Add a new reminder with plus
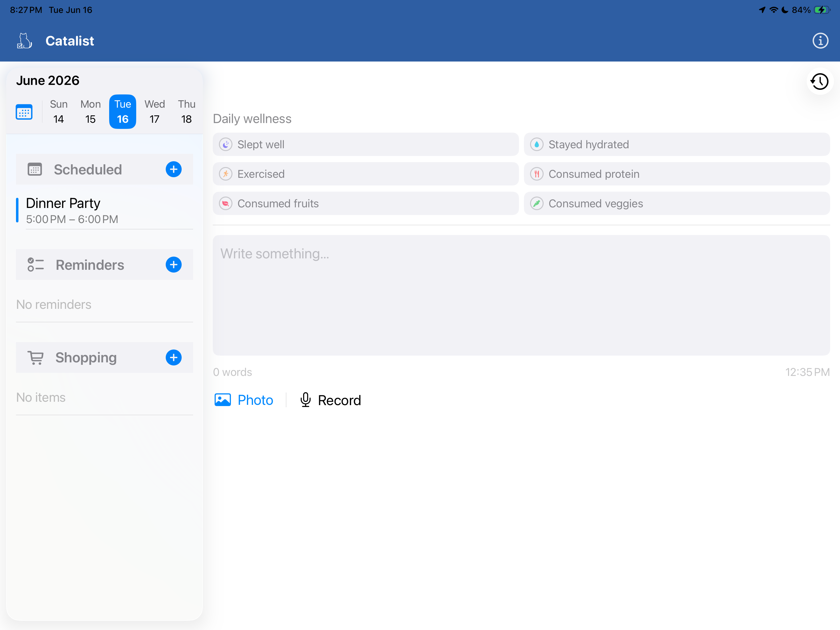The height and width of the screenshot is (630, 840). tap(173, 265)
